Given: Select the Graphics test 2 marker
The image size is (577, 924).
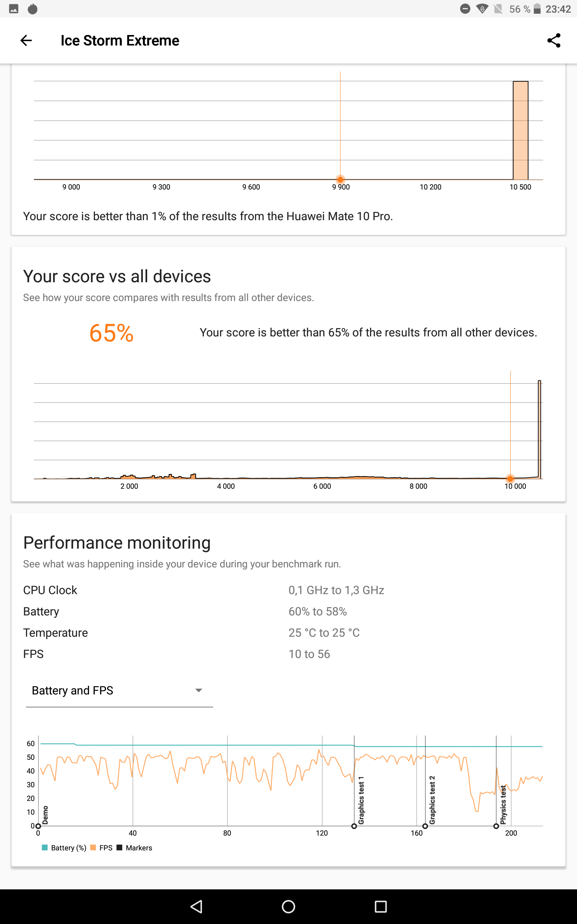Looking at the screenshot, I should coord(425,826).
